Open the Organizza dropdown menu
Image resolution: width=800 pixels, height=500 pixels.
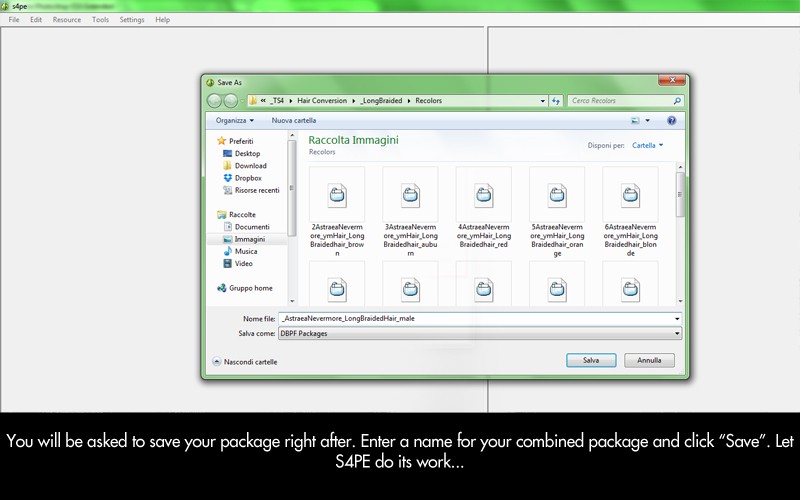[234, 120]
